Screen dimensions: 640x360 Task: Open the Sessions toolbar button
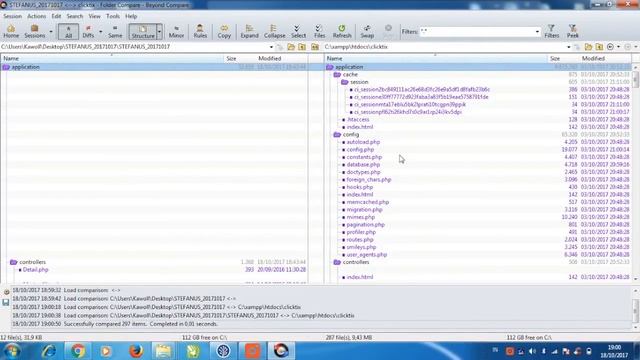pyautogui.click(x=35, y=31)
